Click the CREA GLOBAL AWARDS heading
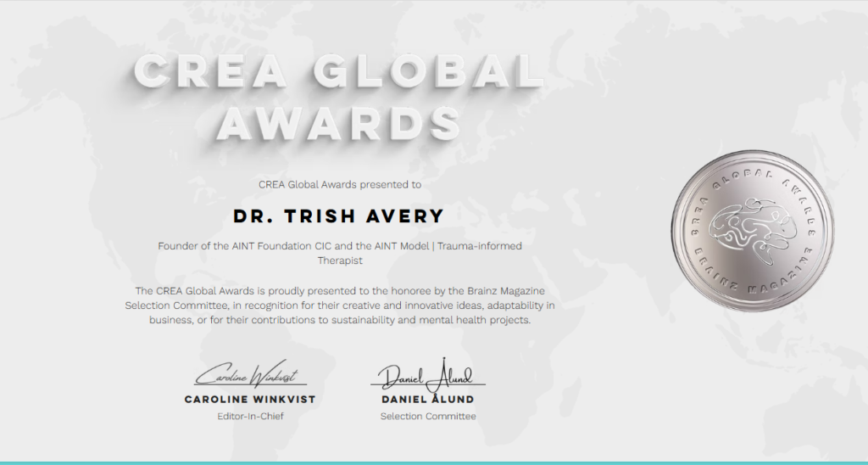Image resolution: width=868 pixels, height=465 pixels. click(x=339, y=97)
